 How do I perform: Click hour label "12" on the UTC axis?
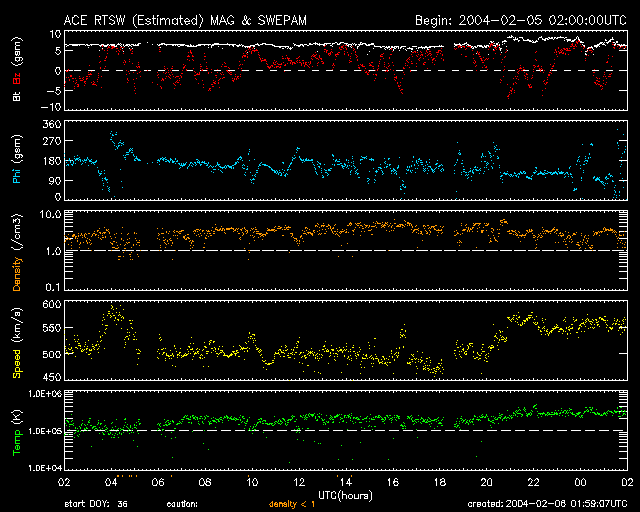point(299,482)
